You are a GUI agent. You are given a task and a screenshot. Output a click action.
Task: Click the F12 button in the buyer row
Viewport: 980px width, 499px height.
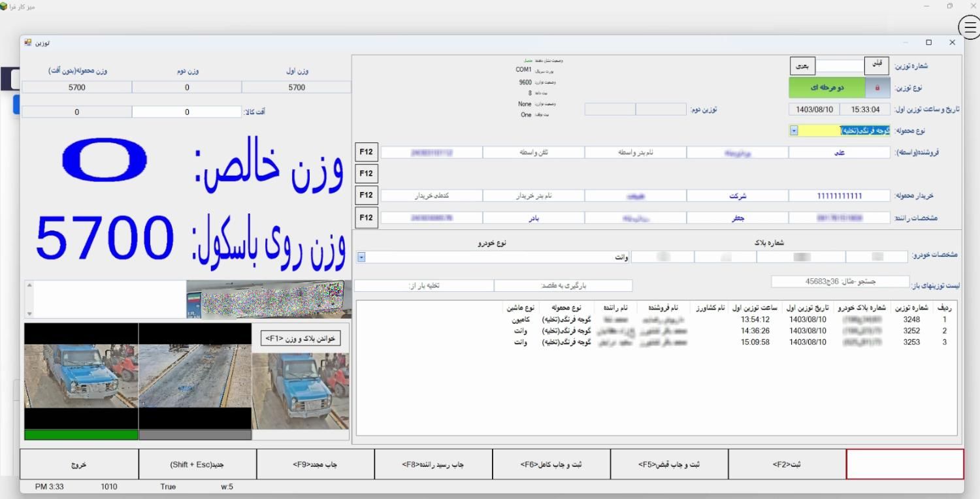[x=366, y=195]
